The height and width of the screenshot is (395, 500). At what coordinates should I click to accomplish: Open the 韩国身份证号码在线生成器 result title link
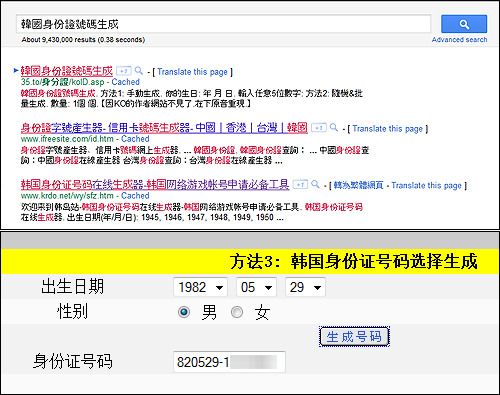click(x=155, y=184)
